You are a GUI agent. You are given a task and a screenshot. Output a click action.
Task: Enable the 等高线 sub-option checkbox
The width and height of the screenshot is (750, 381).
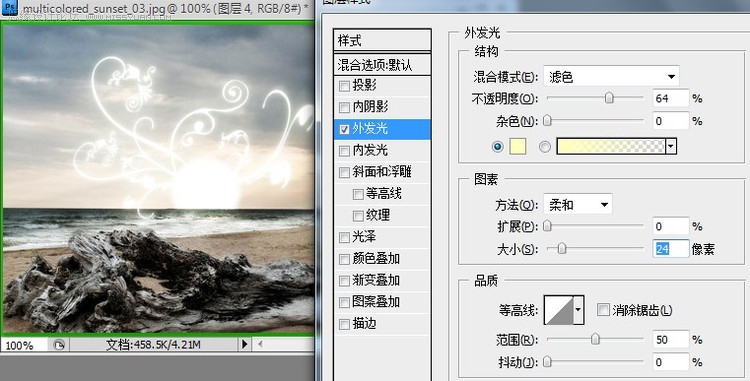pos(358,195)
